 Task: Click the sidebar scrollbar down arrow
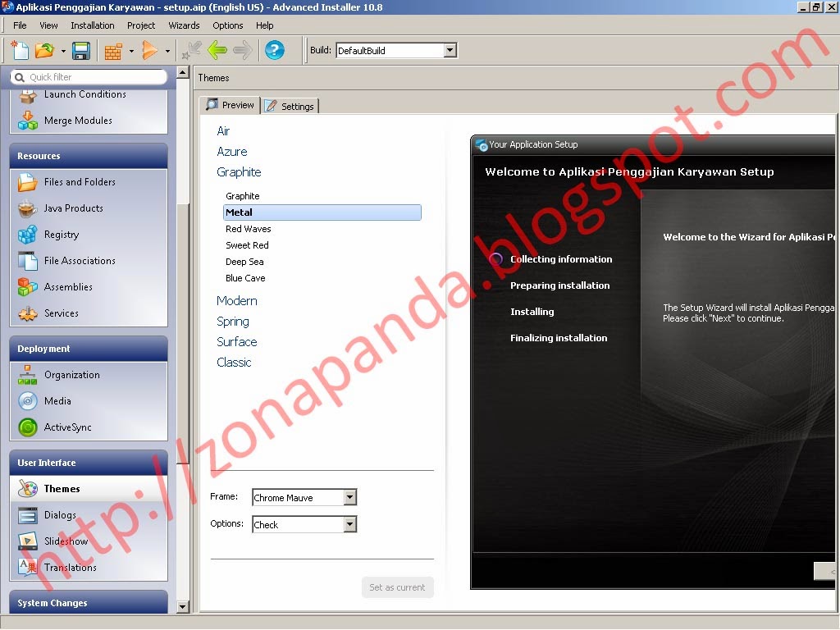point(183,607)
